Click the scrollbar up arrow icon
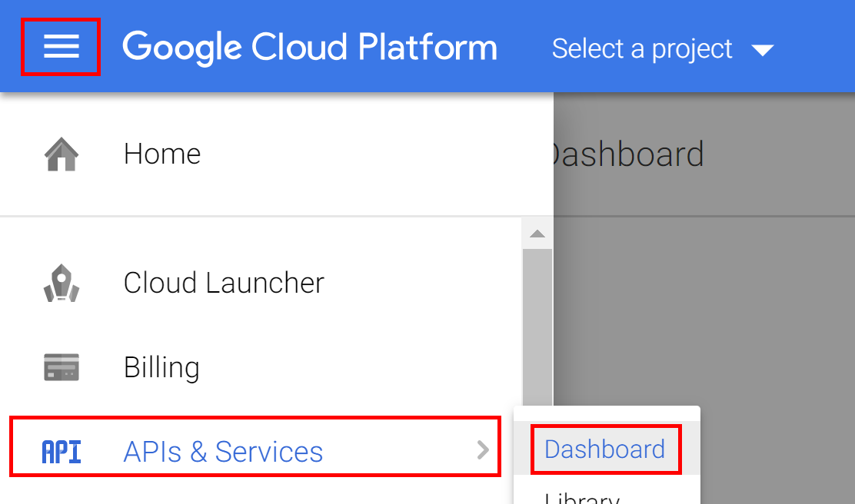The image size is (855, 504). [x=537, y=232]
